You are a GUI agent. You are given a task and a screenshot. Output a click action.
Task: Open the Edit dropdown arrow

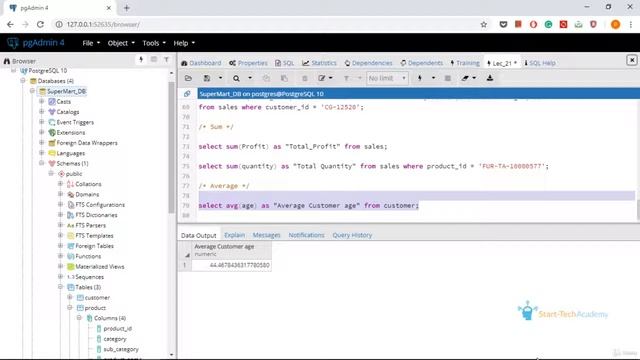pos(331,78)
